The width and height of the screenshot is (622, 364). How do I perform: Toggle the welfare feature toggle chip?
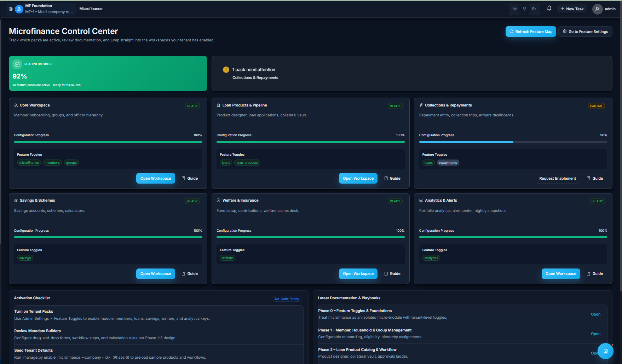click(x=227, y=258)
